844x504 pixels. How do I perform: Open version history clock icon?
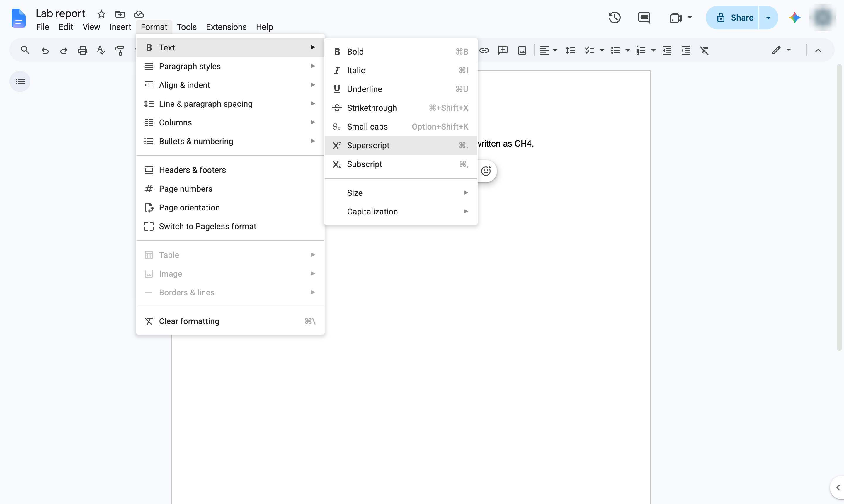coord(615,18)
